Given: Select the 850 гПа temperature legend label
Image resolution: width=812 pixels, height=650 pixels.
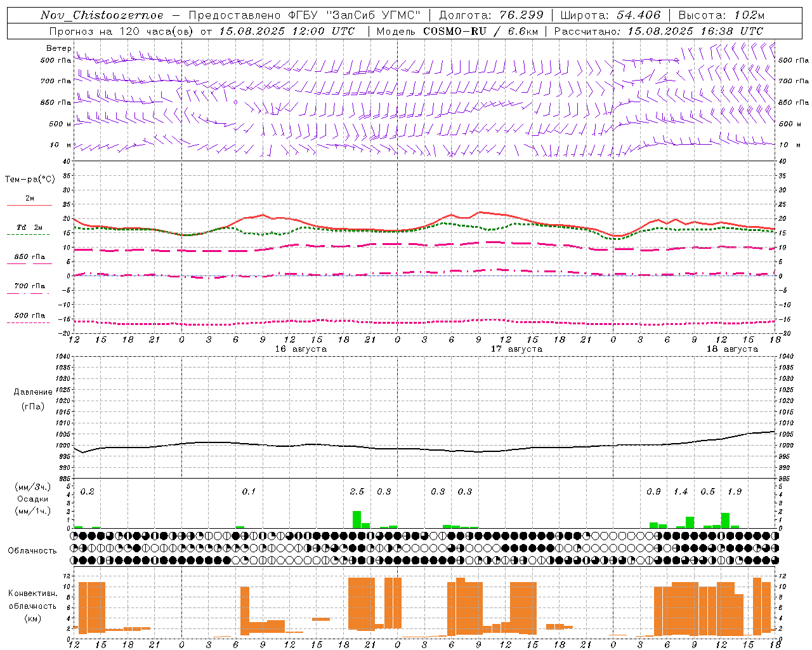Looking at the screenshot, I should point(30,257).
